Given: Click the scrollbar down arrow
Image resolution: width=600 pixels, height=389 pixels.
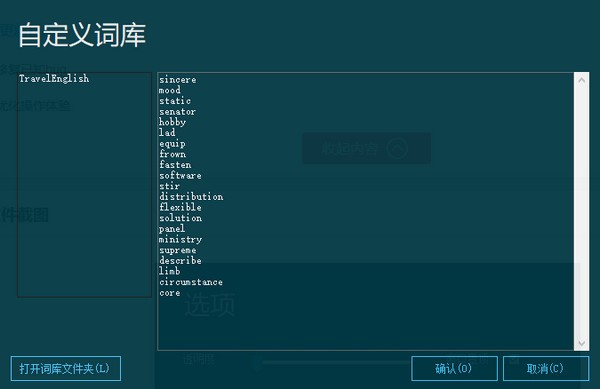Looking at the screenshot, I should coord(582,343).
